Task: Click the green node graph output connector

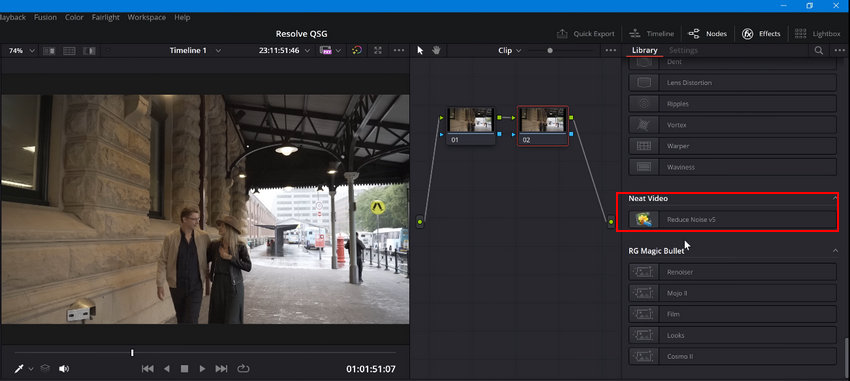Action: point(611,222)
